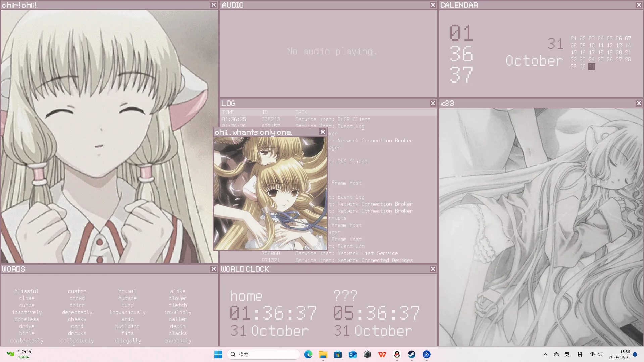Click the word 'blissful' in WORDS
Screen dimensions: 644x362
point(27,291)
